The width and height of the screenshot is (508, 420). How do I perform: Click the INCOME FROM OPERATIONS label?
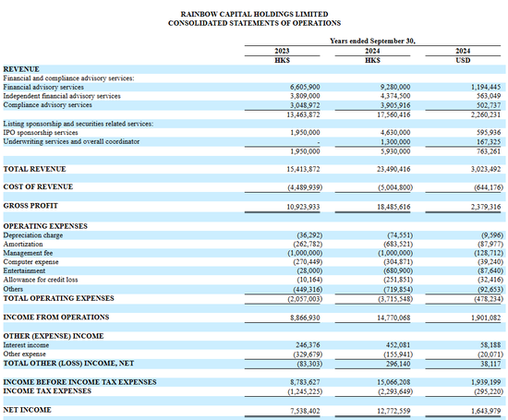56,317
